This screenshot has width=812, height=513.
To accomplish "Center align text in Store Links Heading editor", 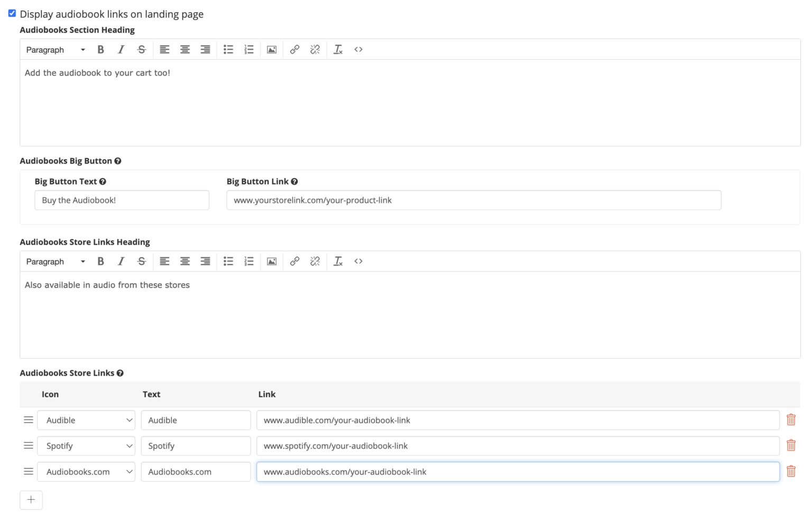I will point(185,262).
